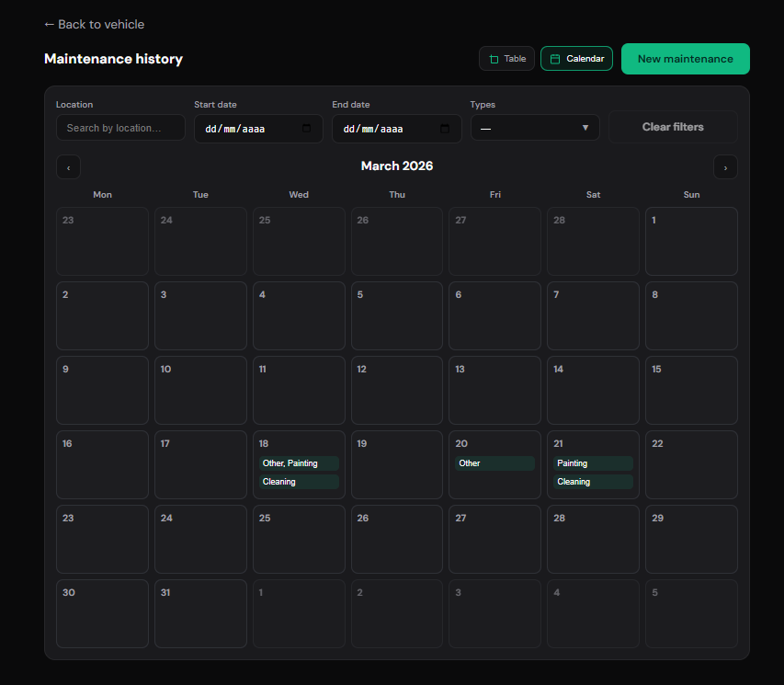
Task: Open the Types dropdown
Action: pyautogui.click(x=535, y=128)
